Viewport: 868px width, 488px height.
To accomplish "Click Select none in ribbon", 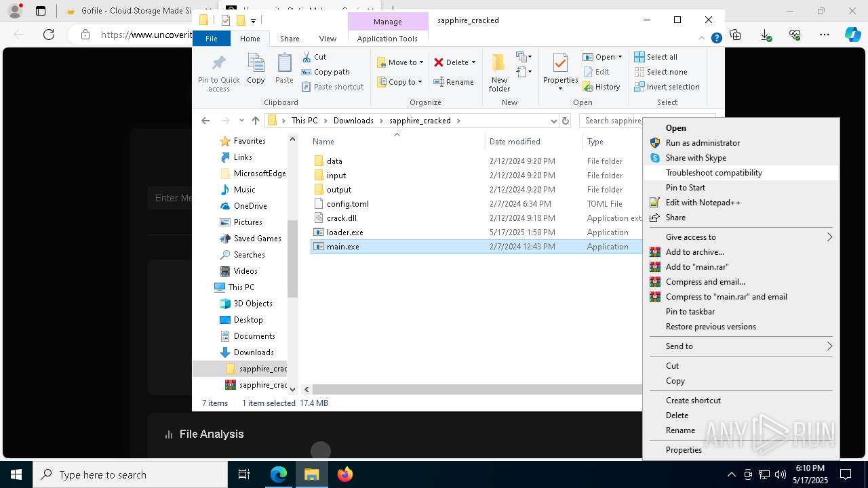I will pyautogui.click(x=661, y=72).
